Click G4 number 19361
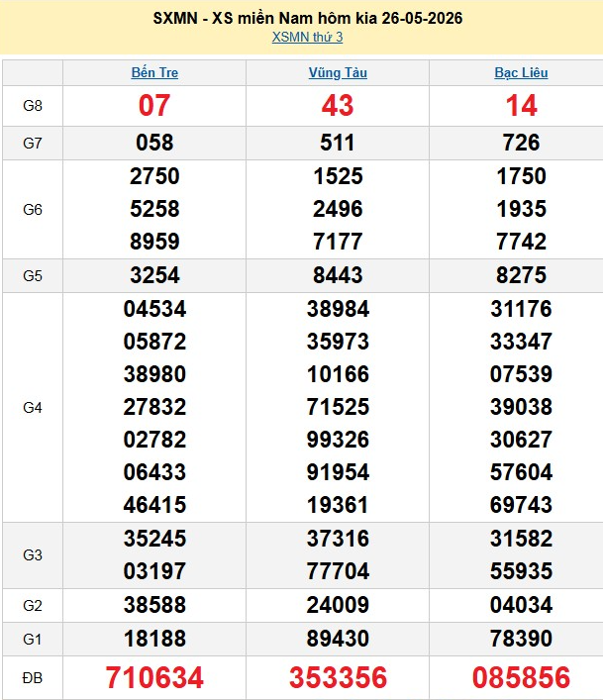The width and height of the screenshot is (603, 700). pos(338,505)
